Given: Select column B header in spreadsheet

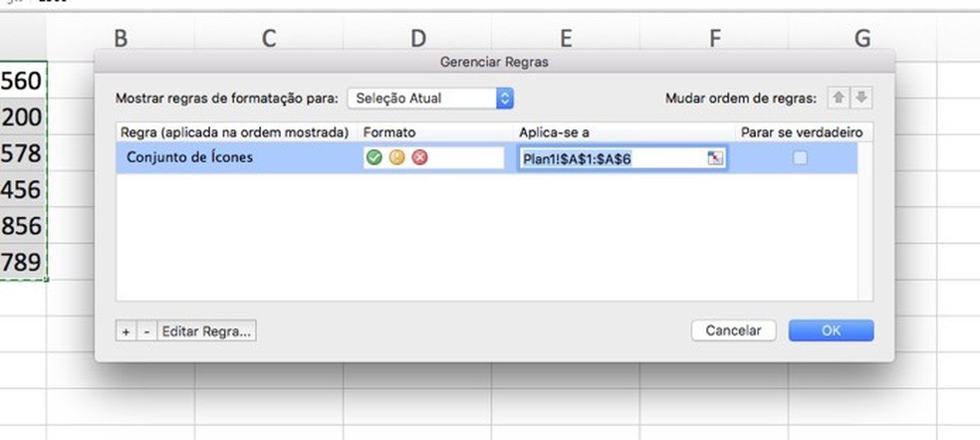Looking at the screenshot, I should 121,39.
